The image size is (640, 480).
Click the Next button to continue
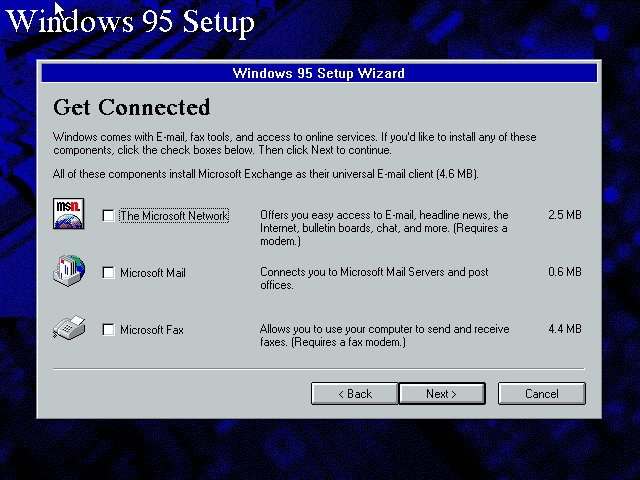coord(442,394)
